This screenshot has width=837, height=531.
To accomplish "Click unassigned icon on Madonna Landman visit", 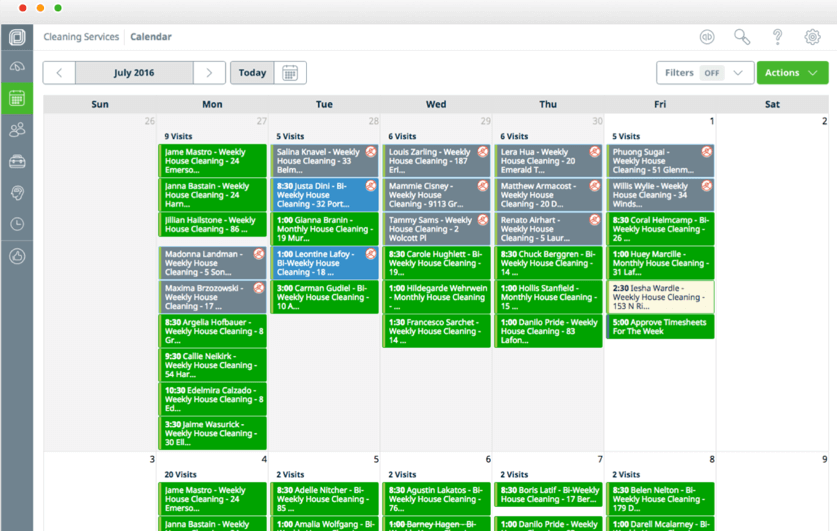I will pyautogui.click(x=259, y=254).
